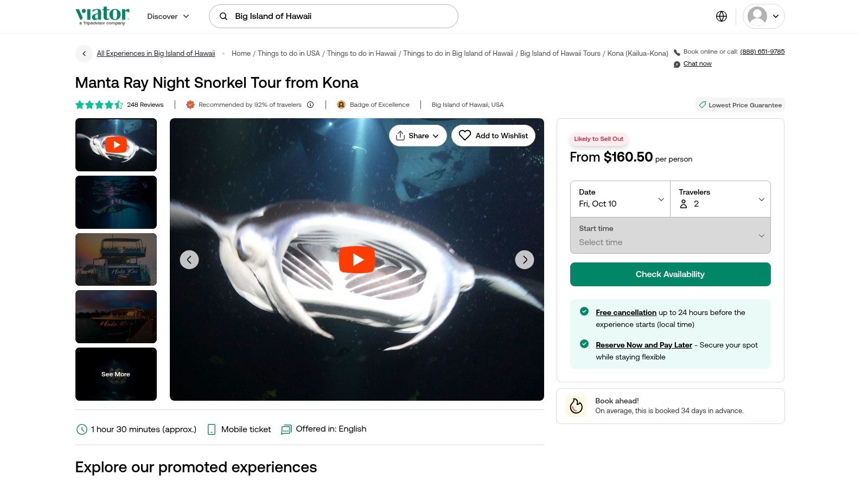Add this tour to Wishlist
Screen dimensions: 868x488
tap(493, 136)
